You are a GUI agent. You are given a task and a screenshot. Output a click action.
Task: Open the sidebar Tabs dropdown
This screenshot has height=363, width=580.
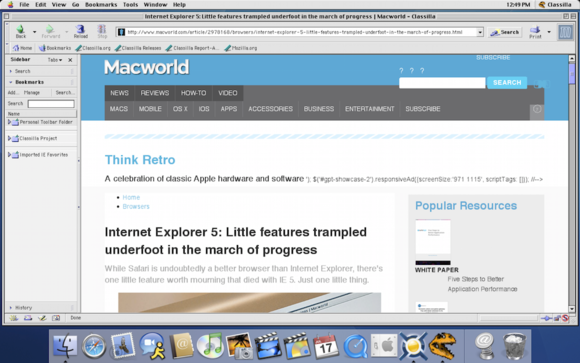[55, 60]
